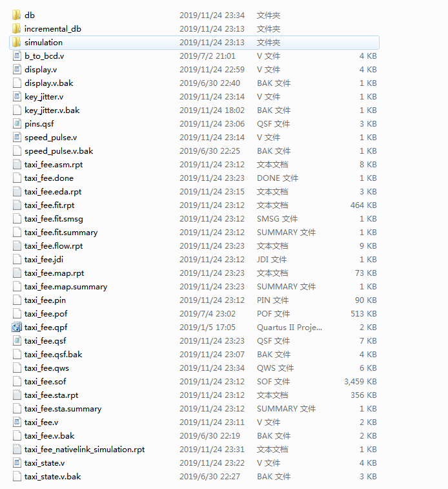
Task: Click the taxi_fee.v Verilog file icon
Action: click(17, 422)
